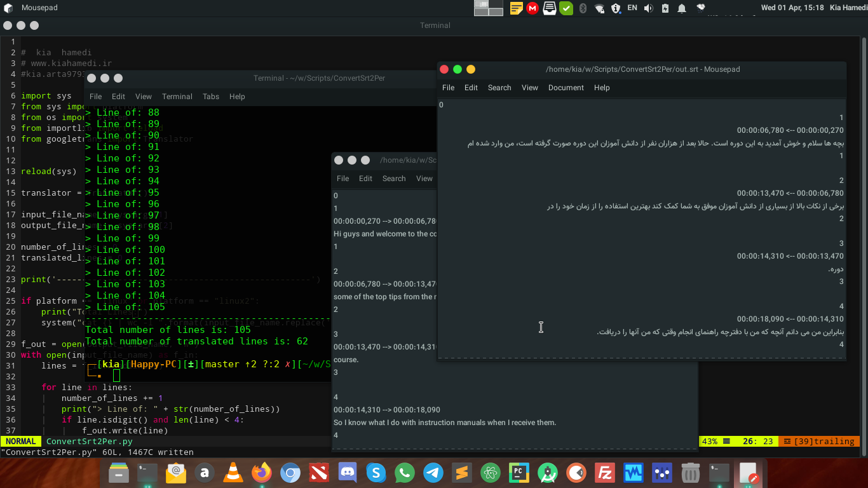868x488 pixels.
Task: Open the file manager in the dock
Action: pyautogui.click(x=119, y=473)
